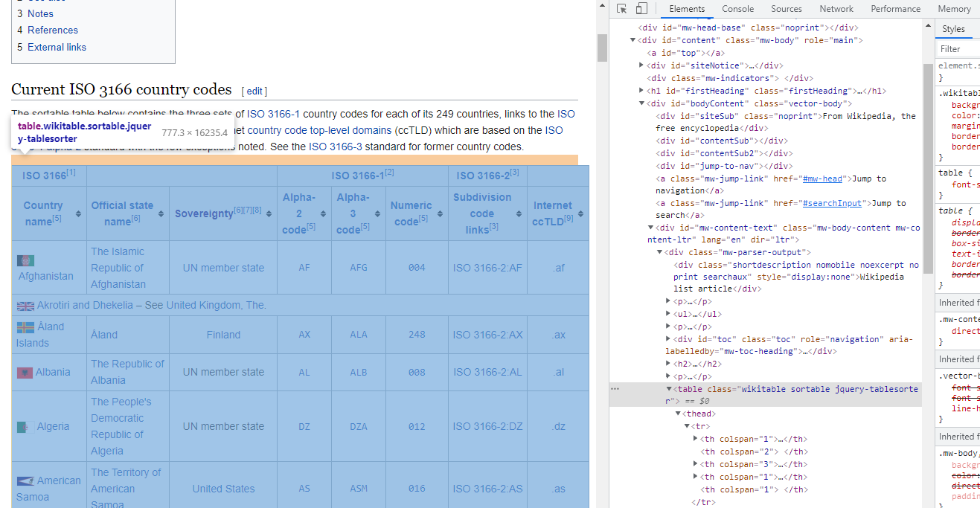The height and width of the screenshot is (508, 980).
Task: Open ISO 3166-2:AS subdivision link
Action: pos(488,489)
